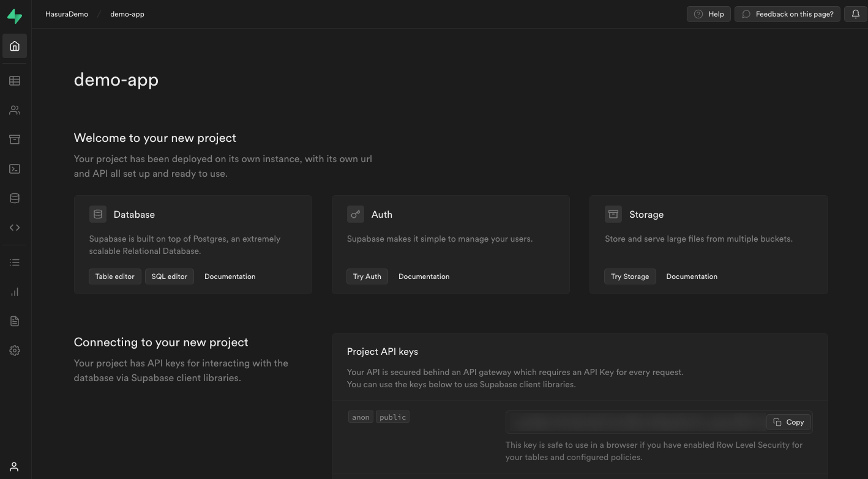Click the Try Auth button
868x479 pixels.
pyautogui.click(x=367, y=276)
